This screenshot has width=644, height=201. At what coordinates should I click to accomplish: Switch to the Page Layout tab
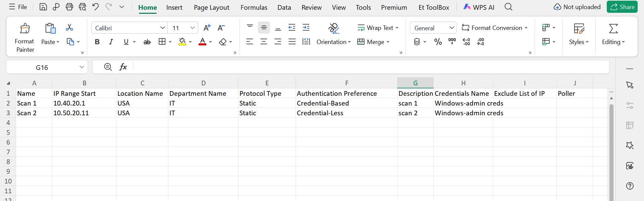point(212,7)
